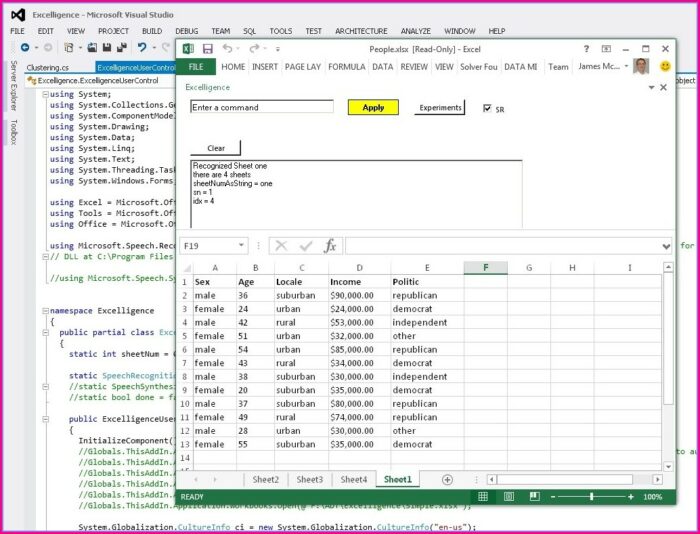
Task: Open the INSERT ribbon tab
Action: click(x=265, y=67)
